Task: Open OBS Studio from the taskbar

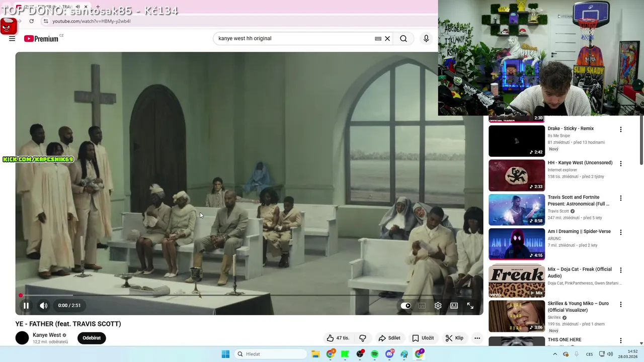Action: [360, 354]
